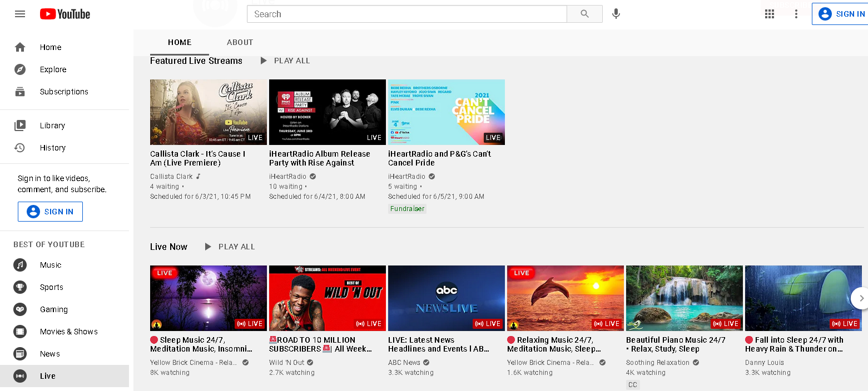
Task: Select Gaming under Best of YouTube
Action: coord(53,309)
